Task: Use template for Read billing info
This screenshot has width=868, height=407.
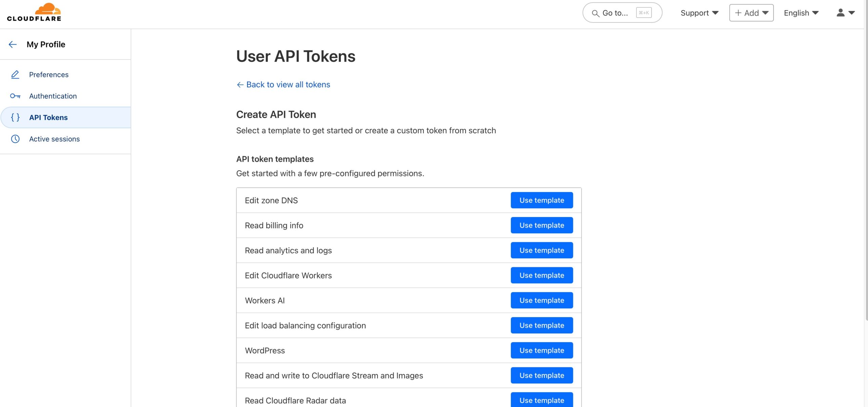Action: pyautogui.click(x=542, y=225)
